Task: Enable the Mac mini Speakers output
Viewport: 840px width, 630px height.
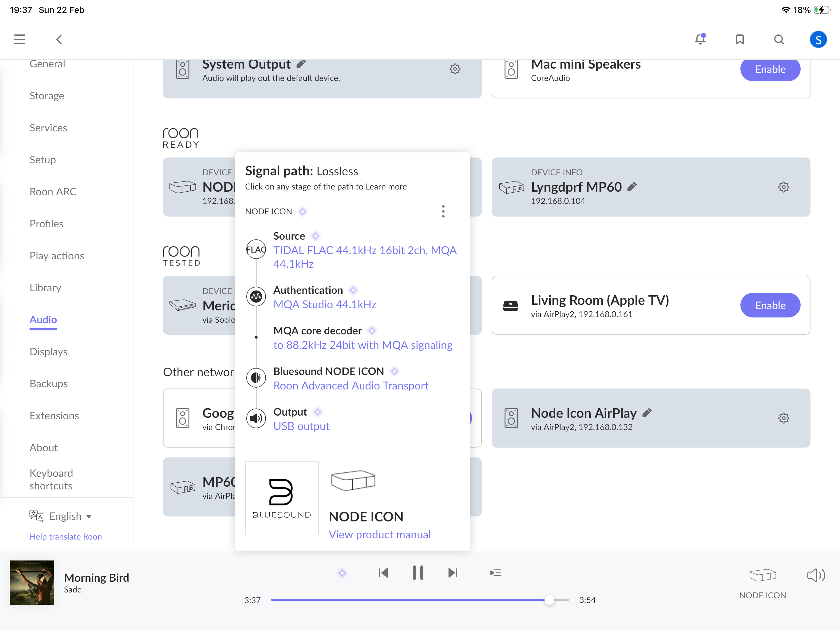Action: (x=770, y=69)
